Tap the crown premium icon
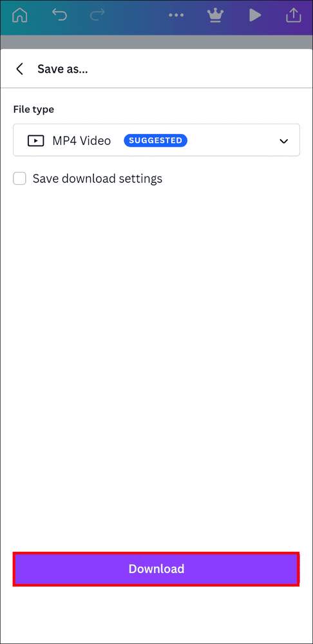 tap(214, 15)
